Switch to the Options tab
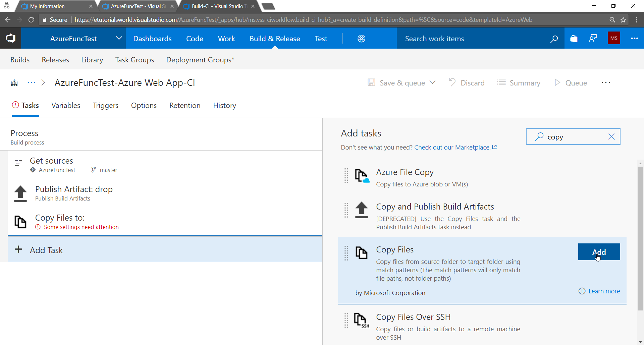644x345 pixels. (144, 105)
